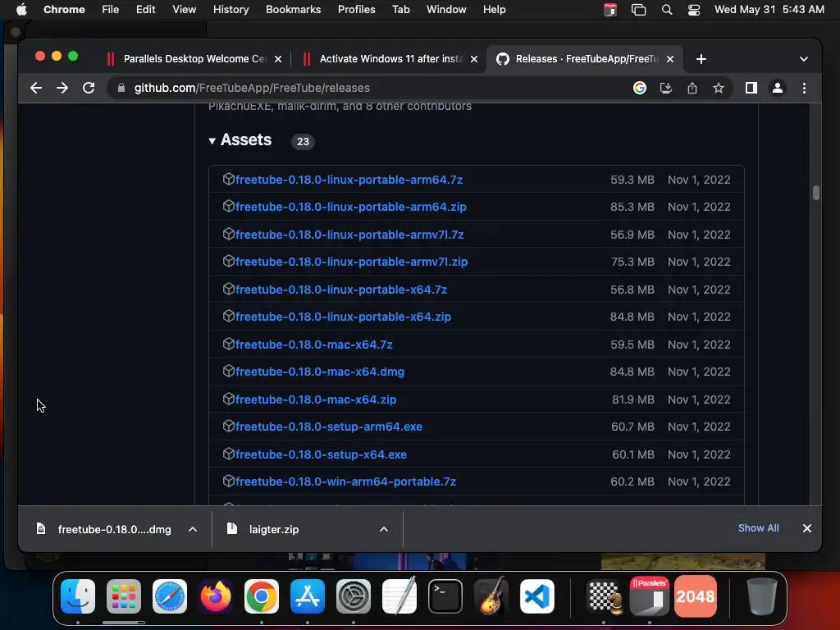Screen dimensions: 840x630
Task: Open System Settings from the Dock
Action: pyautogui.click(x=354, y=596)
